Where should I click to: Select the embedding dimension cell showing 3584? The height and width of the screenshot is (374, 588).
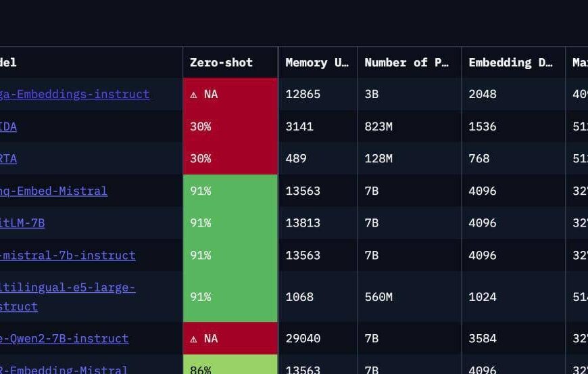coord(483,338)
